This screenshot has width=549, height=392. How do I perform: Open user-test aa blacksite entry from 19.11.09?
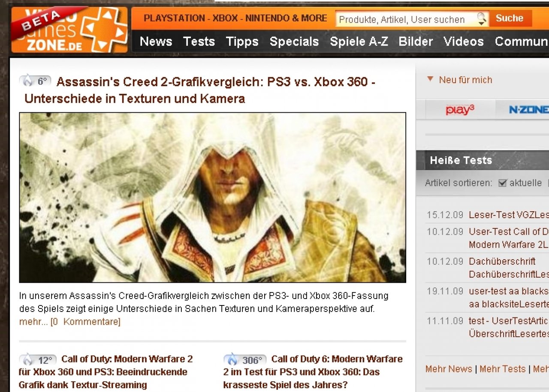509,298
